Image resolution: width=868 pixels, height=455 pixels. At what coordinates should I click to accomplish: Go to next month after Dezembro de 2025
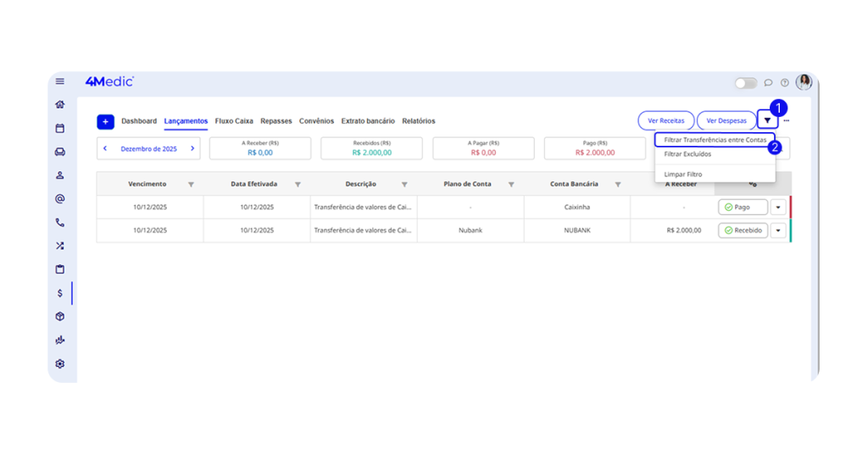[x=192, y=148]
